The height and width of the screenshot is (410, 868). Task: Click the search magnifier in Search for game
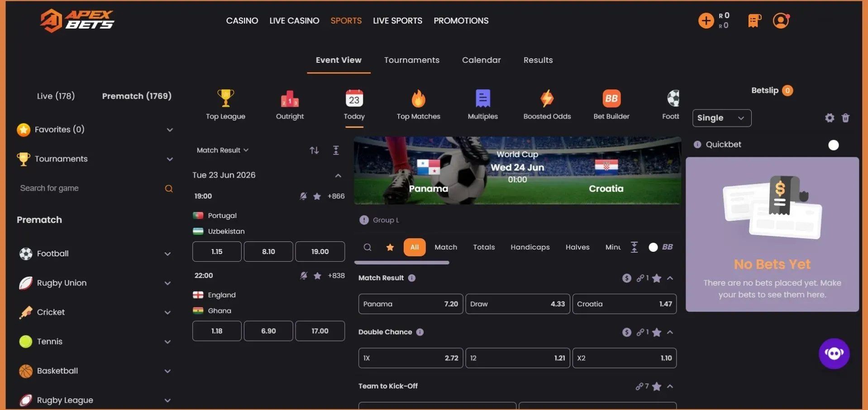pyautogui.click(x=169, y=189)
